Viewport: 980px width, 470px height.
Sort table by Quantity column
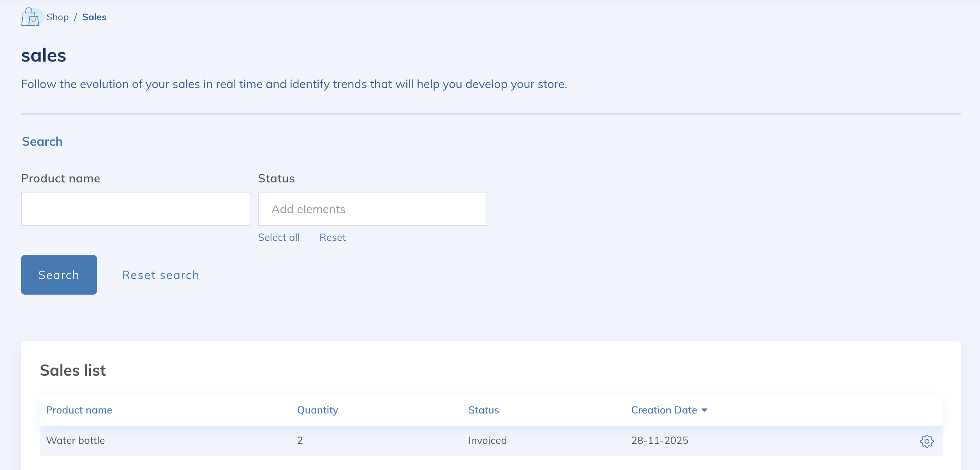[317, 410]
